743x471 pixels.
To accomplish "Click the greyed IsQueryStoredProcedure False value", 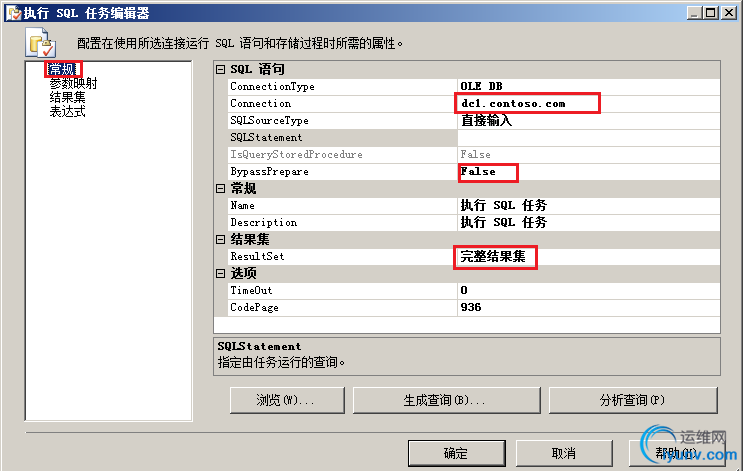I will (588, 154).
